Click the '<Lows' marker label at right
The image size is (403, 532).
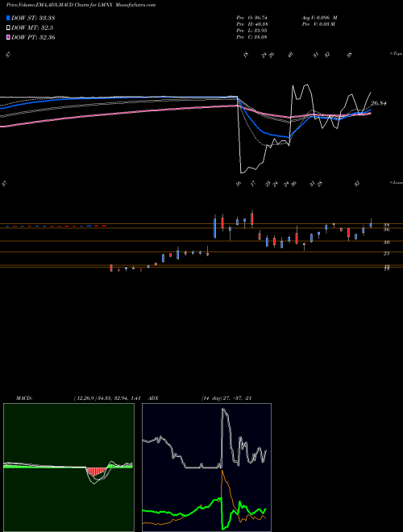[397, 183]
